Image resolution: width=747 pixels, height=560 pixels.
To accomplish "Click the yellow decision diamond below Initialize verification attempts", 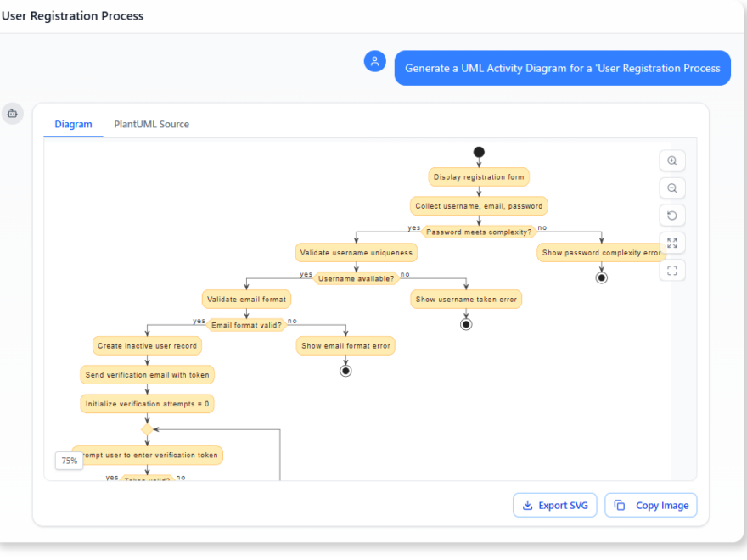I will coord(147,430).
